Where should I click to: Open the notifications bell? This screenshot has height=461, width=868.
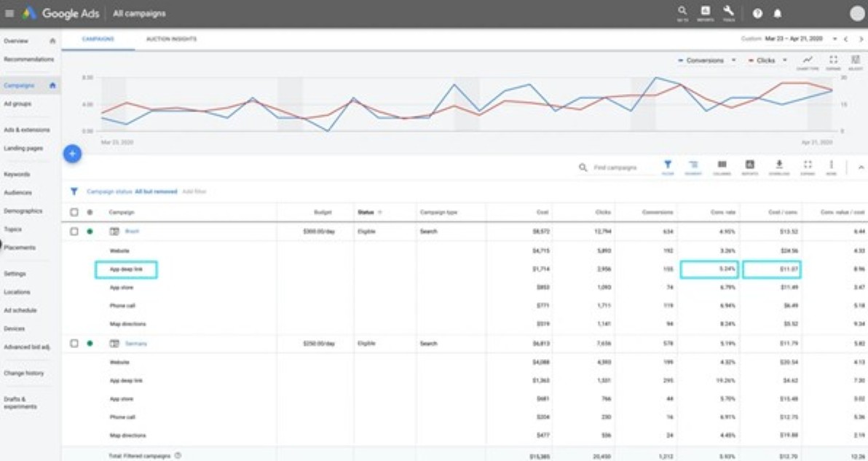click(x=778, y=14)
